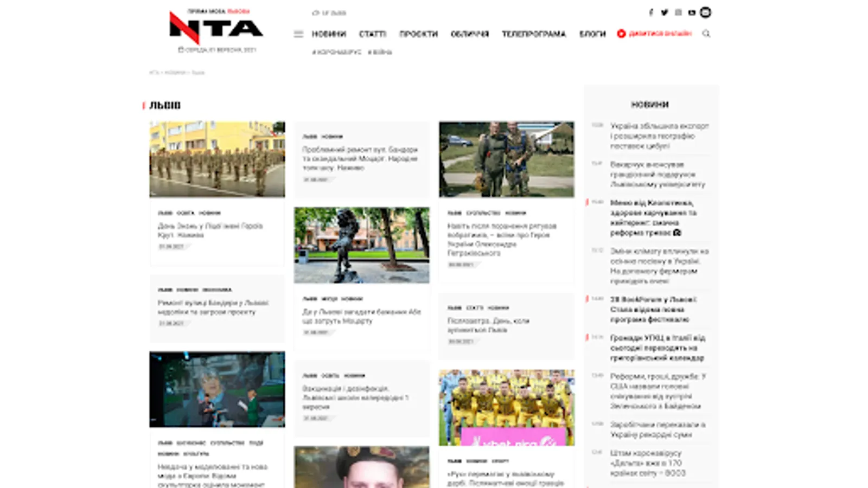868x488 pixels.
Task: Open sidebar news about Штам коронавірусу «Дельта»
Action: (648, 464)
